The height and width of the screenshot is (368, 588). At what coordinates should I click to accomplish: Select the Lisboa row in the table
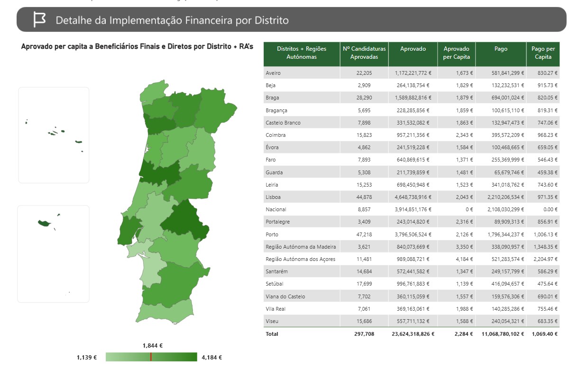[273, 197]
